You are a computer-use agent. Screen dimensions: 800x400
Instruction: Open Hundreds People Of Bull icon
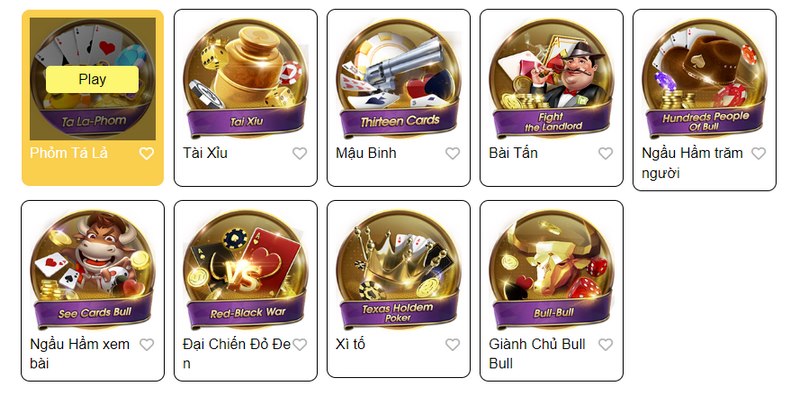(705, 79)
